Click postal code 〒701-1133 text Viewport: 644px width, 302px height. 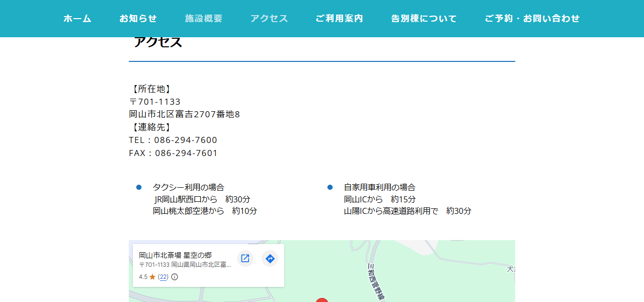pos(155,102)
